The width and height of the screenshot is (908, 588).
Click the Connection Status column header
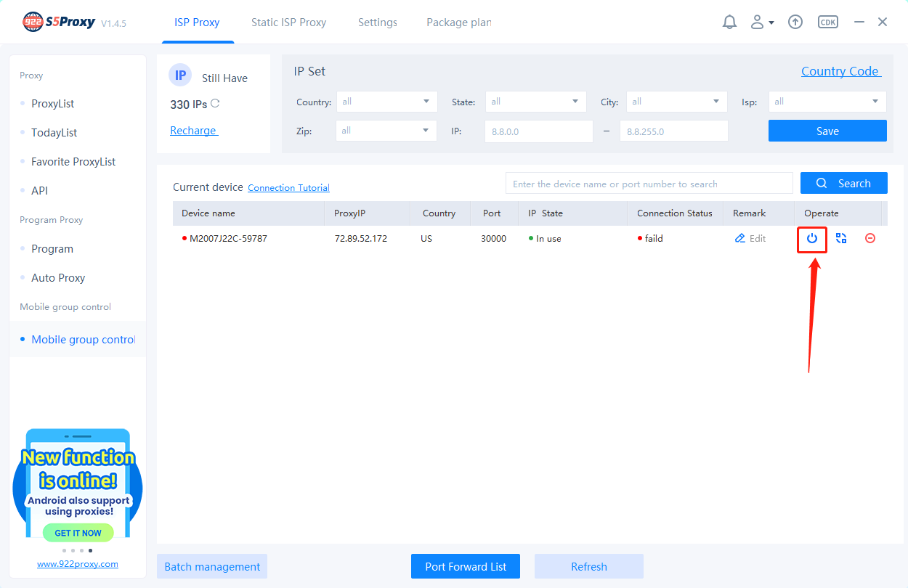(x=675, y=213)
